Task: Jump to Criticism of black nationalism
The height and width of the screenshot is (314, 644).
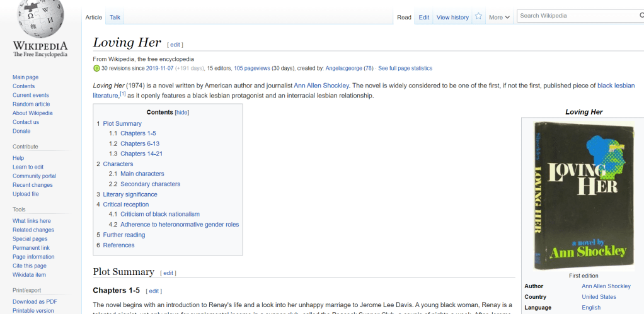Action: click(x=160, y=214)
